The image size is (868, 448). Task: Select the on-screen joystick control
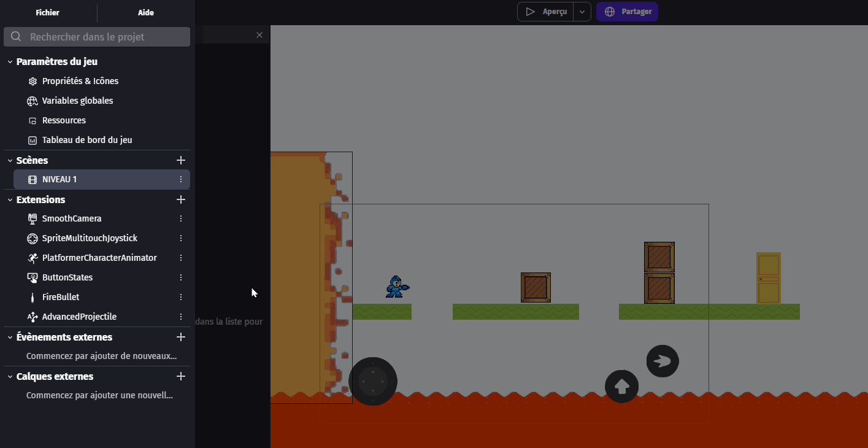coord(373,381)
